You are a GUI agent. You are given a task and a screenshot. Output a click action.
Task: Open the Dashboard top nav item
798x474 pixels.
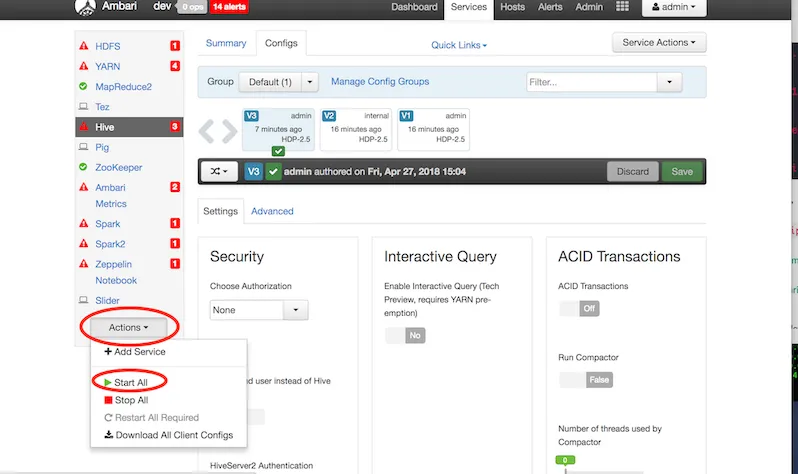pyautogui.click(x=414, y=7)
